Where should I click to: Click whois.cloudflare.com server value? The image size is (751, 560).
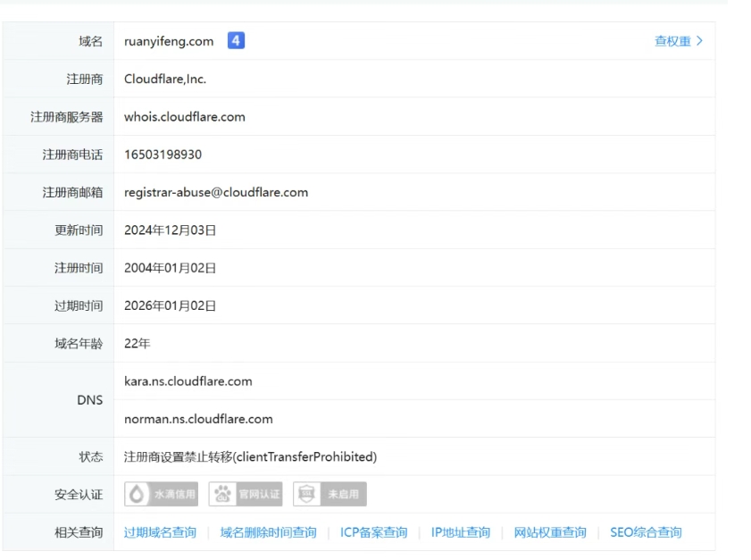coord(184,117)
